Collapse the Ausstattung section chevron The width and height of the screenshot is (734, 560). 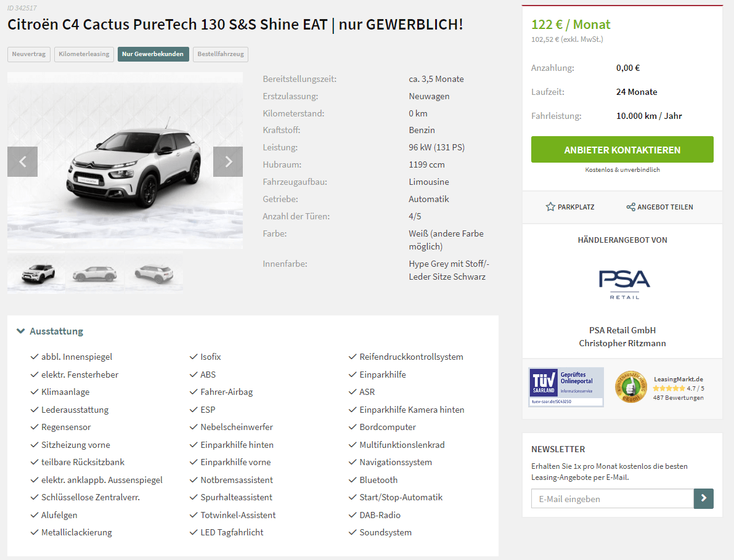[20, 331]
